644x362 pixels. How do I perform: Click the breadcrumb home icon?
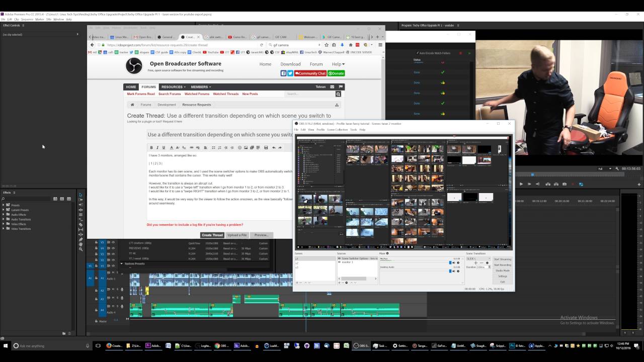pos(132,105)
